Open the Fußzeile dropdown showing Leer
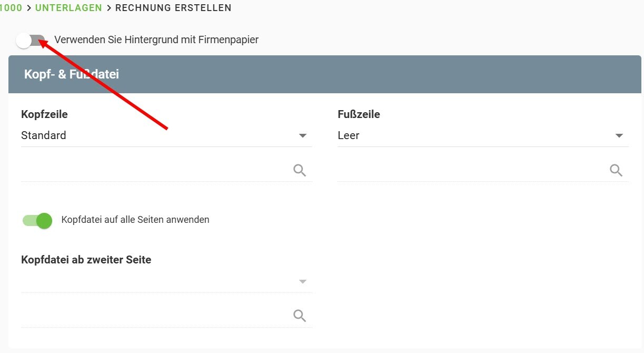This screenshot has width=644, height=353. pyautogui.click(x=474, y=135)
